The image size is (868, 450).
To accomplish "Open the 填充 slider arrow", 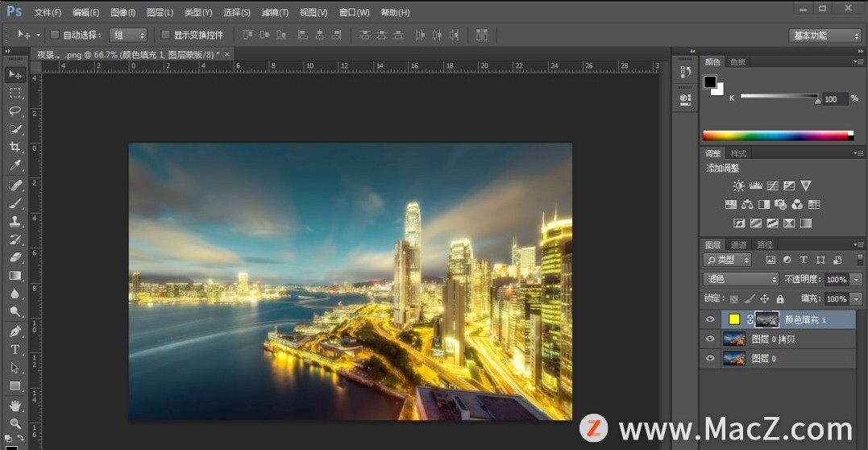I will (x=857, y=298).
